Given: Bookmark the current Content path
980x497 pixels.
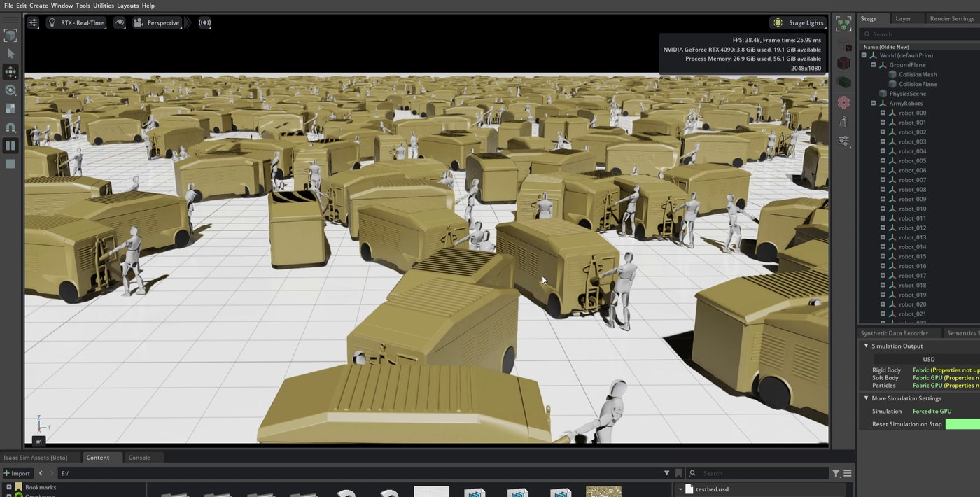Looking at the screenshot, I should coord(678,474).
